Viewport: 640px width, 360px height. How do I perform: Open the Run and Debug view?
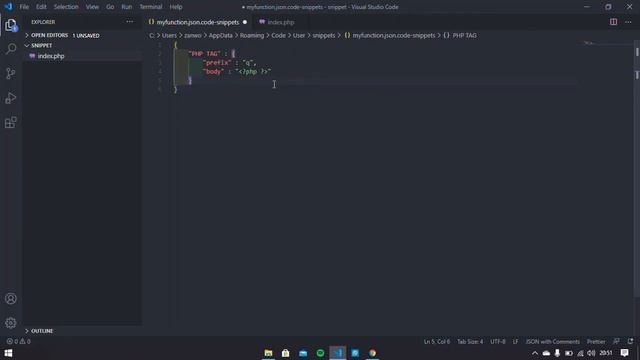click(11, 98)
